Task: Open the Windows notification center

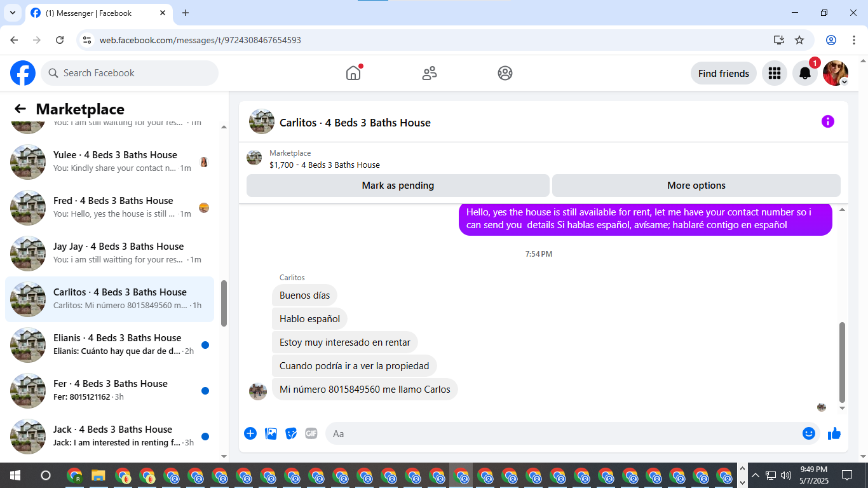Action: 847,475
